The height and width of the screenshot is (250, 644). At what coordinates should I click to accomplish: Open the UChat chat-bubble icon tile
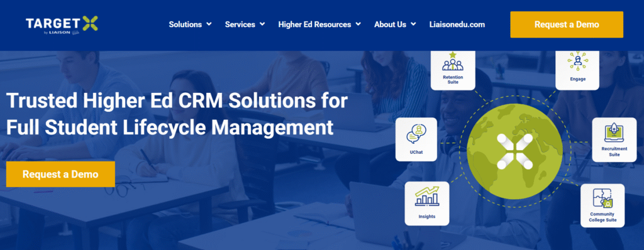(416, 139)
